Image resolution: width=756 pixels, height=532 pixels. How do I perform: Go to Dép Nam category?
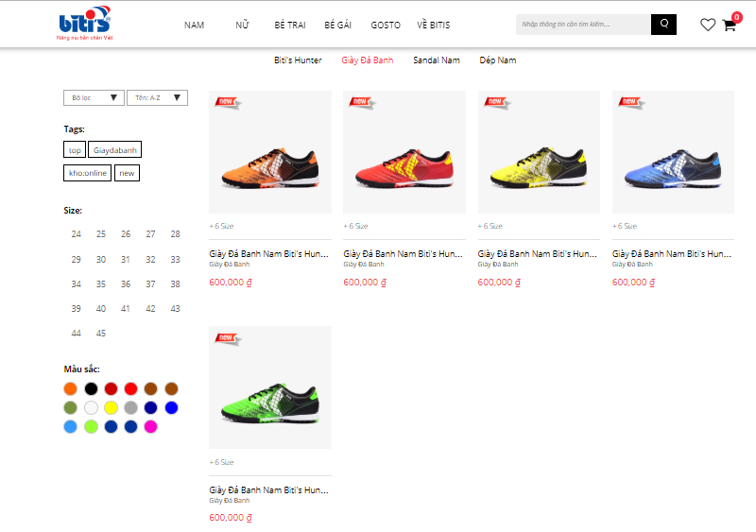point(498,60)
